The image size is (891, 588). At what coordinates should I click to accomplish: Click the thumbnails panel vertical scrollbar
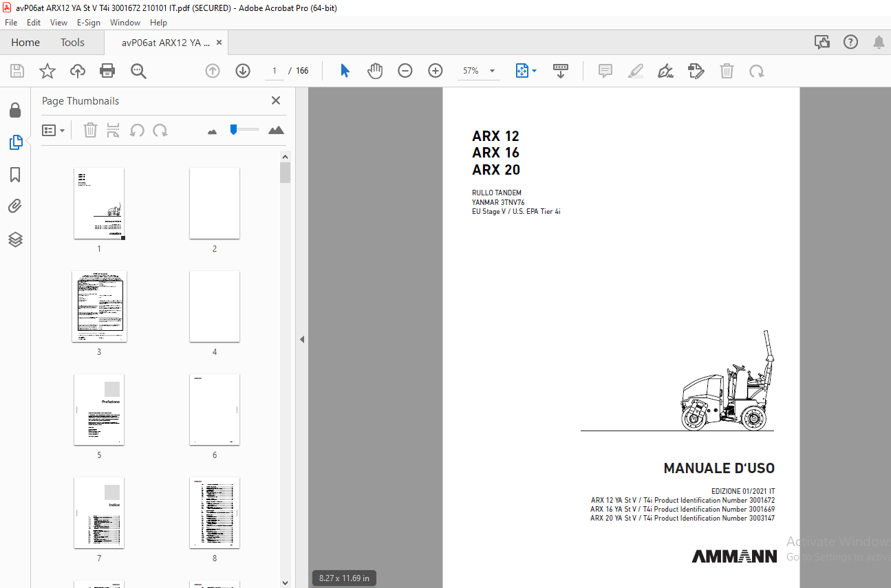286,369
